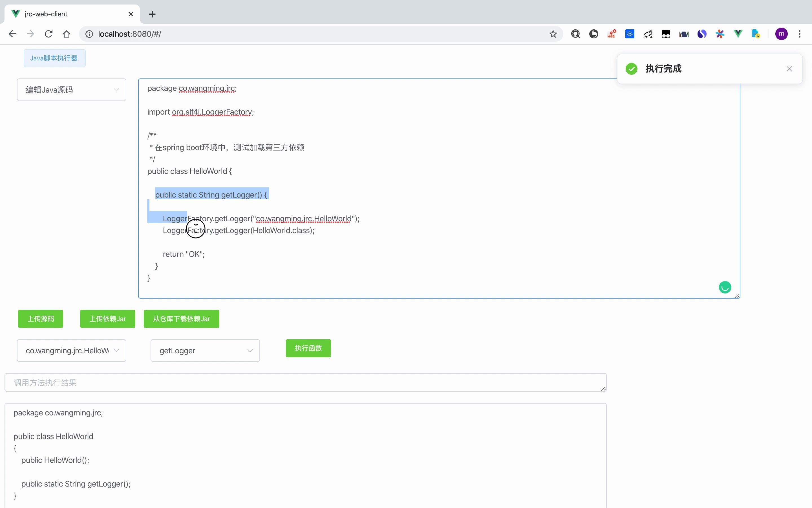Image resolution: width=812 pixels, height=508 pixels.
Task: Open the round dark globe extension icon
Action: (593, 34)
